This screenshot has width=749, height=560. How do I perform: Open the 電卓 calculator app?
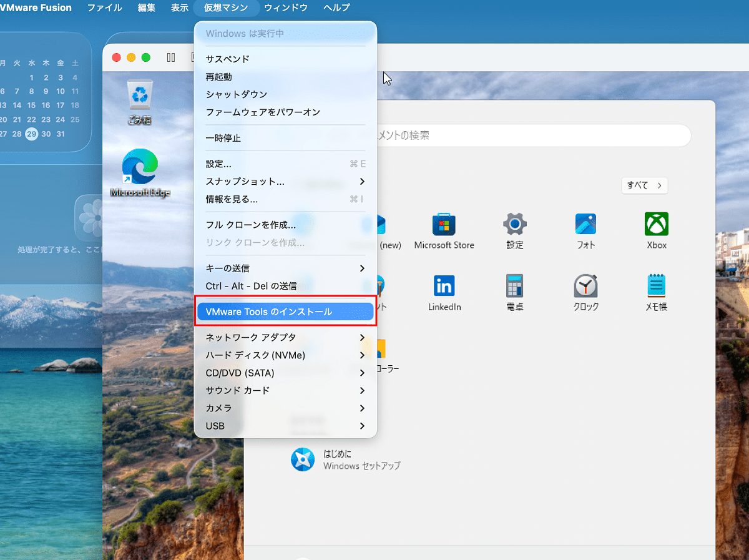click(x=515, y=293)
